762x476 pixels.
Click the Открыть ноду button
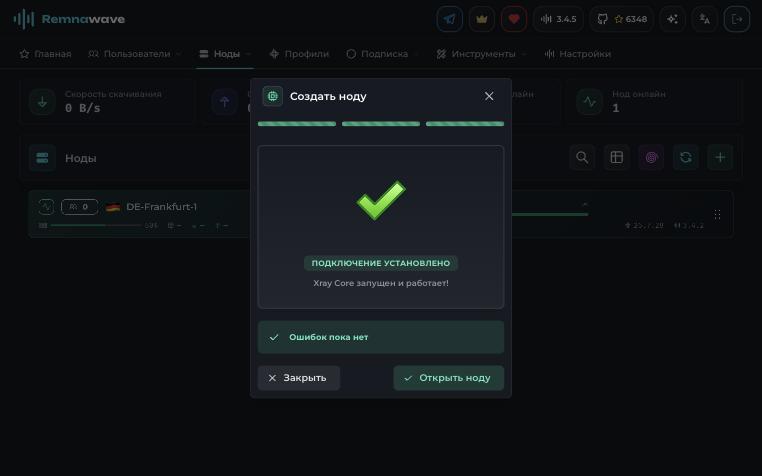point(449,378)
